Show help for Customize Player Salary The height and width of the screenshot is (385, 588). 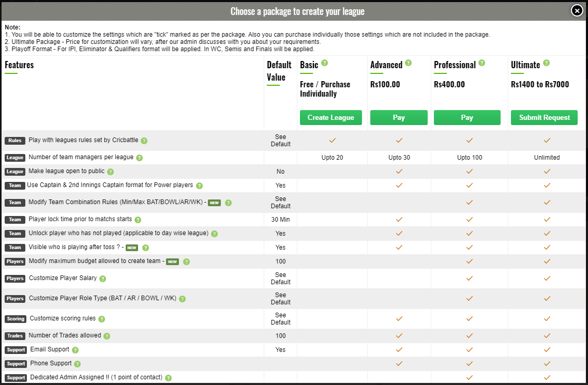click(103, 279)
